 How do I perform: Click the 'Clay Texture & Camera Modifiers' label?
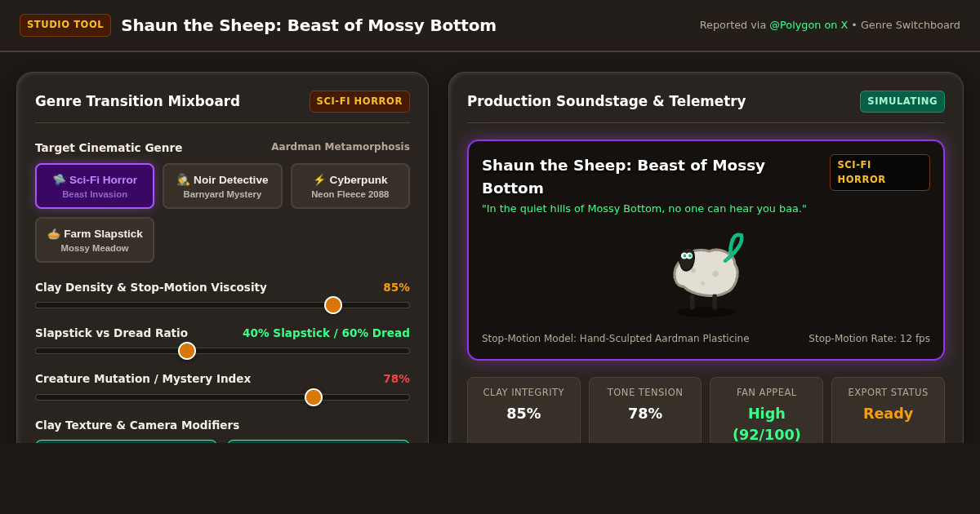coord(137,425)
